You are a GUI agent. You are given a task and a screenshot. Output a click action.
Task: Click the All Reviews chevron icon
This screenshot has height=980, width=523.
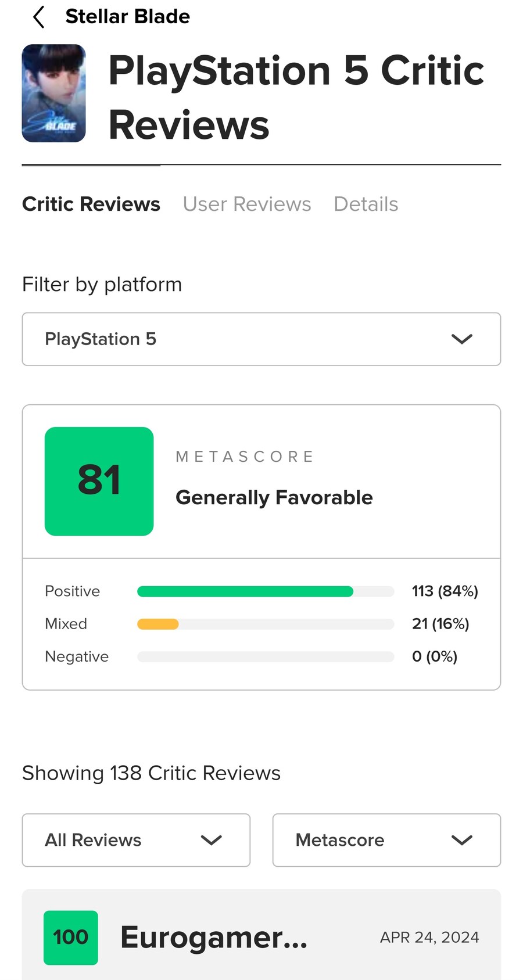point(211,840)
